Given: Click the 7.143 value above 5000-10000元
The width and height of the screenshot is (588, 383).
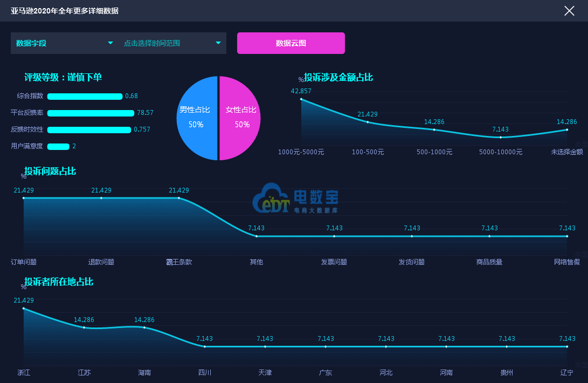Looking at the screenshot, I should [x=501, y=129].
